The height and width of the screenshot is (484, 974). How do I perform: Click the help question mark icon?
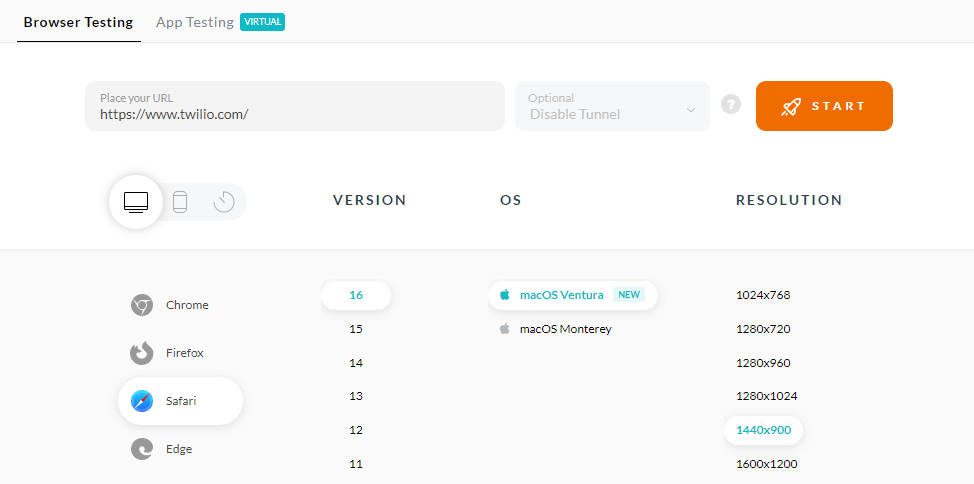pos(731,104)
